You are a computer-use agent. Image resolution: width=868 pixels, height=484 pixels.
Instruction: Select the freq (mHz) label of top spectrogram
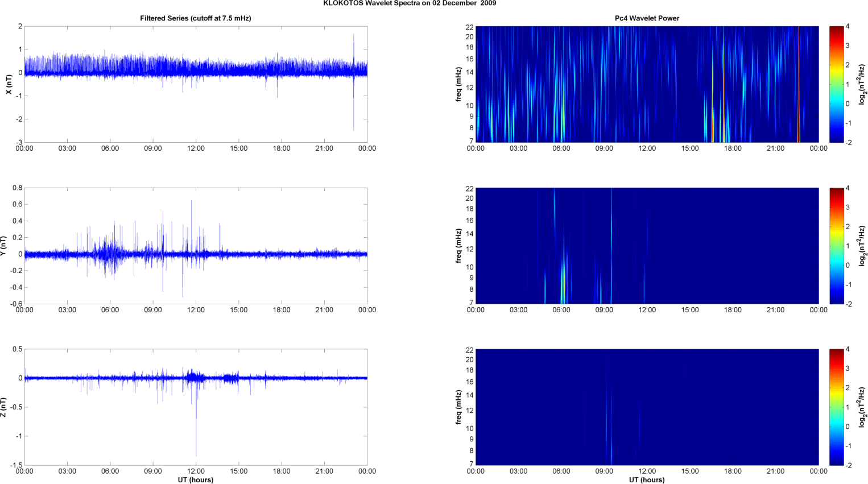[458, 84]
